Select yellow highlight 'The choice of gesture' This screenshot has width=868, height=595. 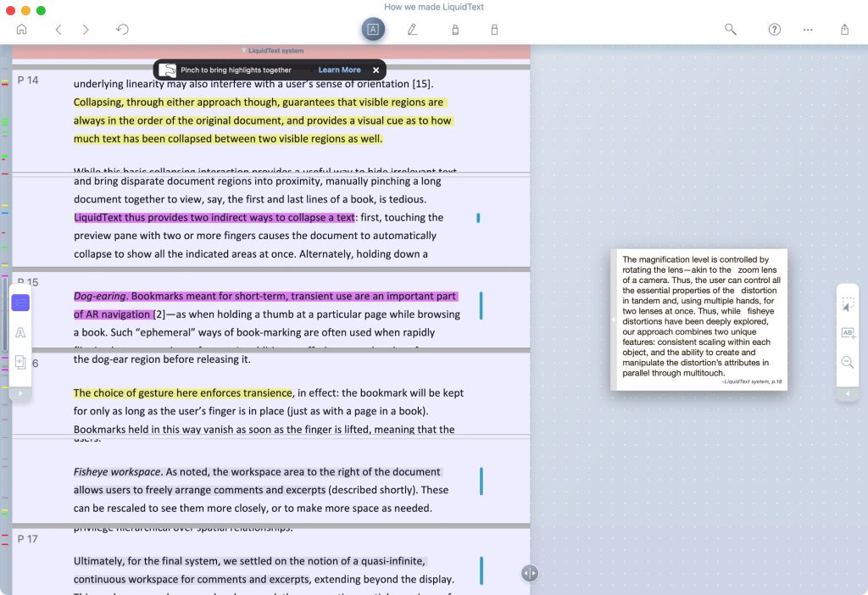tap(183, 393)
